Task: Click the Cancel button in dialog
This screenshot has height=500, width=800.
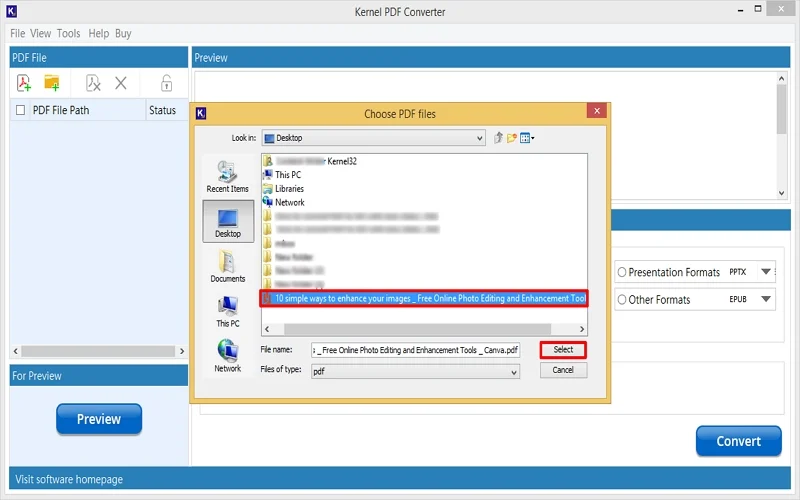Action: tap(563, 370)
